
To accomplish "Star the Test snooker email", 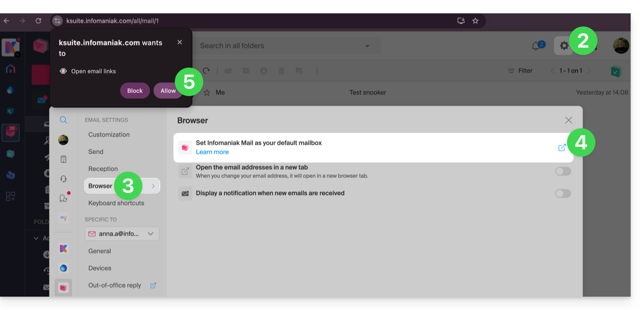I will [207, 93].
